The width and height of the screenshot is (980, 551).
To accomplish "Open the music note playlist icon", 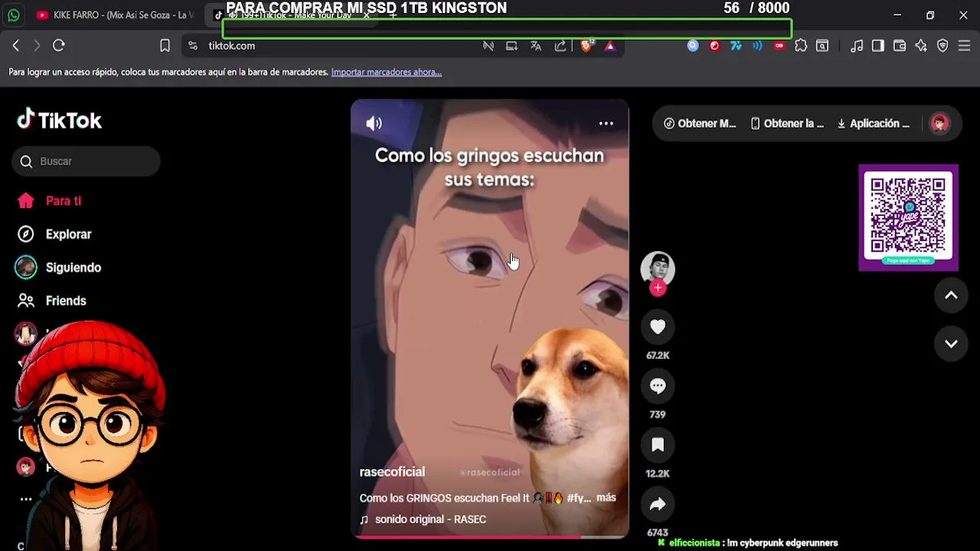I will (857, 46).
